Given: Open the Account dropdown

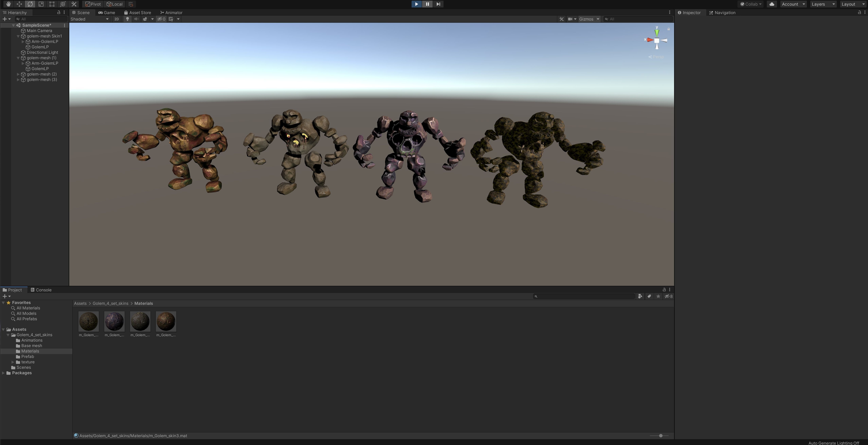Looking at the screenshot, I should [x=793, y=4].
